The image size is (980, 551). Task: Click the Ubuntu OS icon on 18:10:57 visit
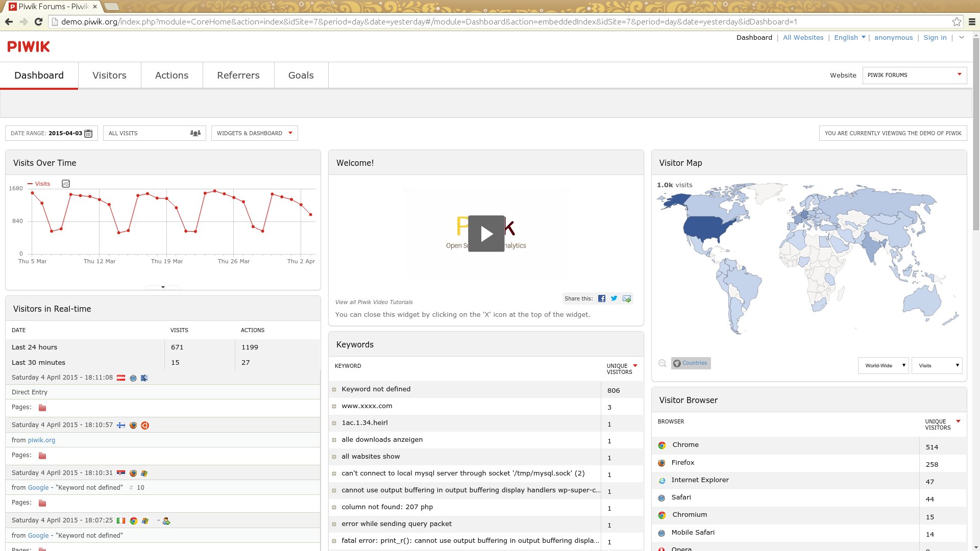point(145,425)
